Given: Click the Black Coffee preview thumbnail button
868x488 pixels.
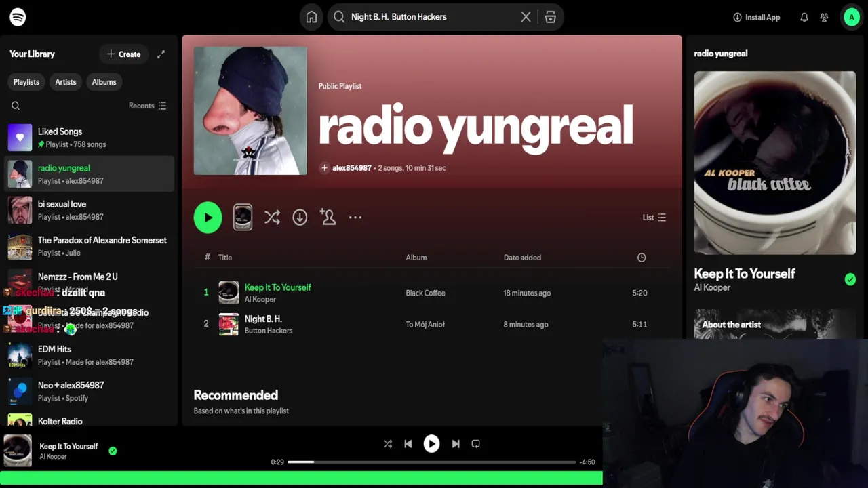Looking at the screenshot, I should (243, 218).
